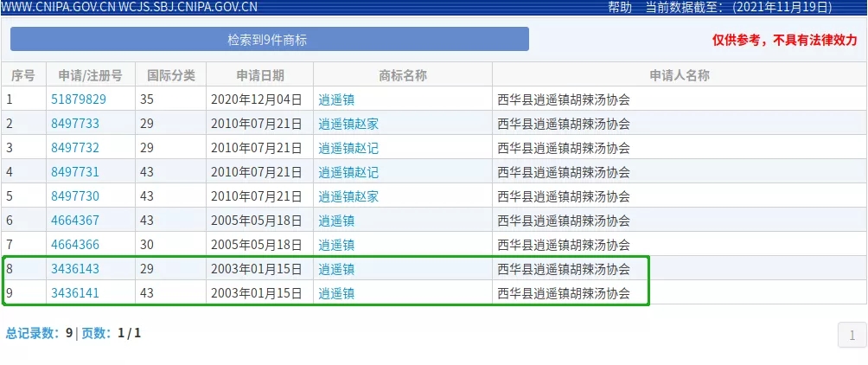Click the 序号 column header
Screen dimensions: 868x365
23,75
